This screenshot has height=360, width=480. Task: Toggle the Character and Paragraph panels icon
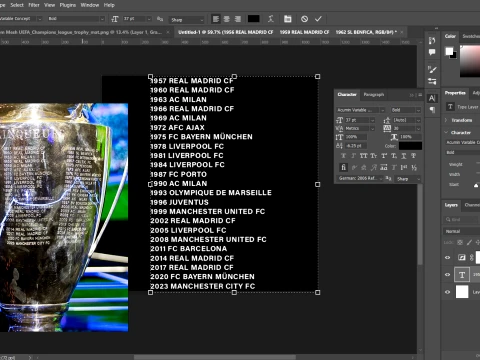[287, 19]
